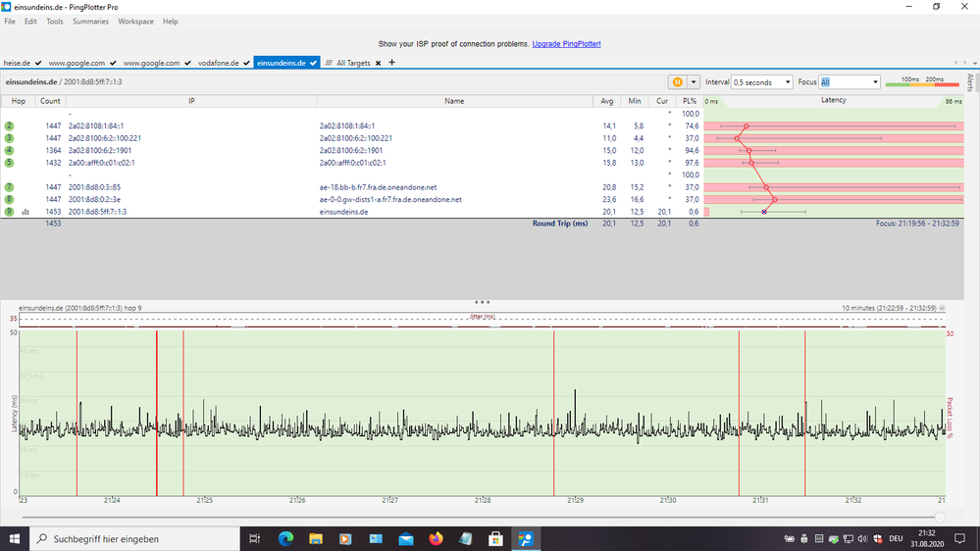The width and height of the screenshot is (980, 551).
Task: Click the Upgrade PingPlotter! link
Action: (x=566, y=44)
